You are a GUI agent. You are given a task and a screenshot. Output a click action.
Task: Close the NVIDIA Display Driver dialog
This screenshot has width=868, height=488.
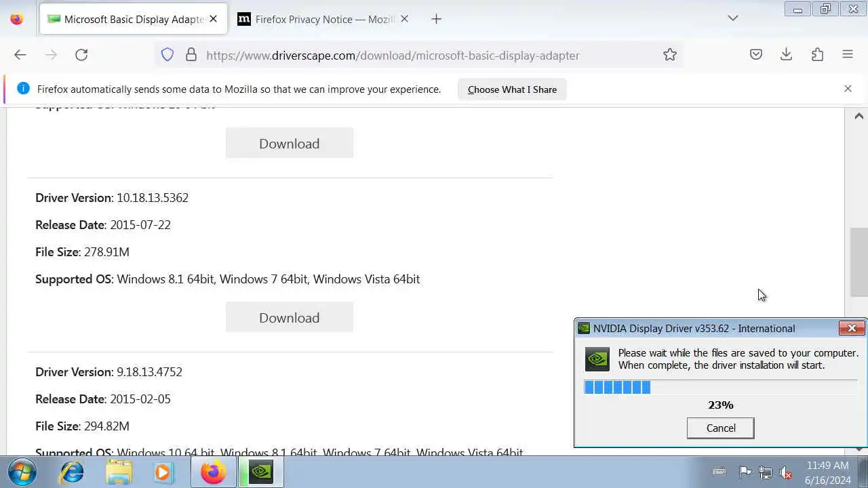pos(852,328)
